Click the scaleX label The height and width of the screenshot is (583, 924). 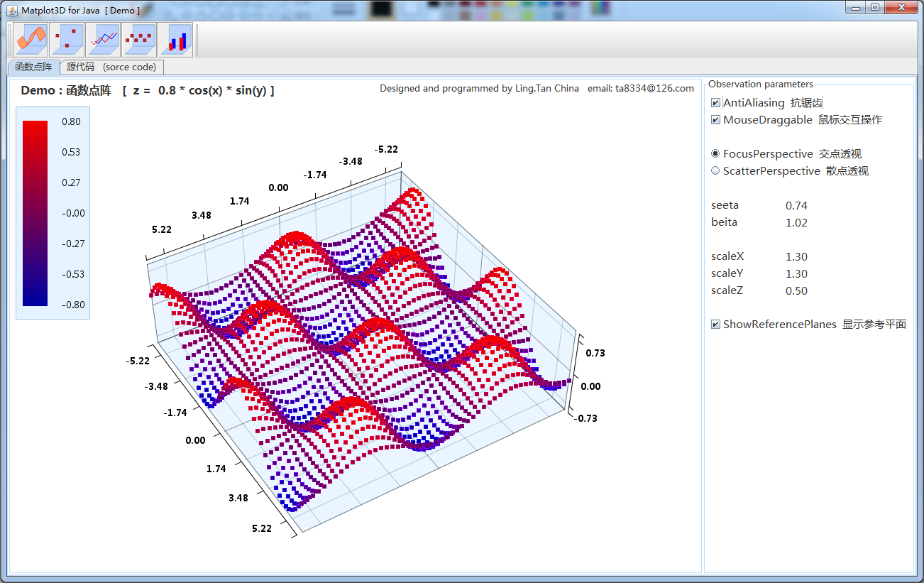[727, 256]
